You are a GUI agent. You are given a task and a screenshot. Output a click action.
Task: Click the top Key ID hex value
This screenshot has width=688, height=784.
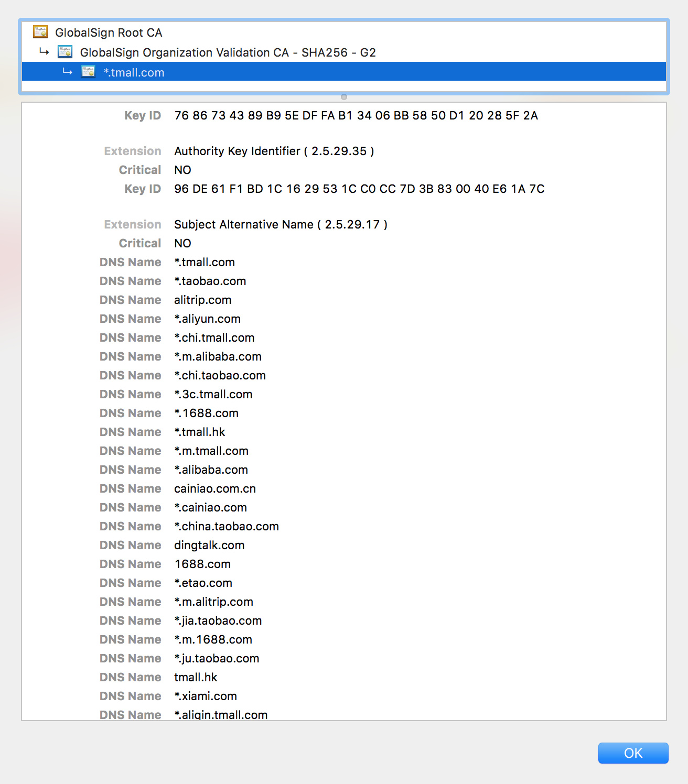(356, 115)
